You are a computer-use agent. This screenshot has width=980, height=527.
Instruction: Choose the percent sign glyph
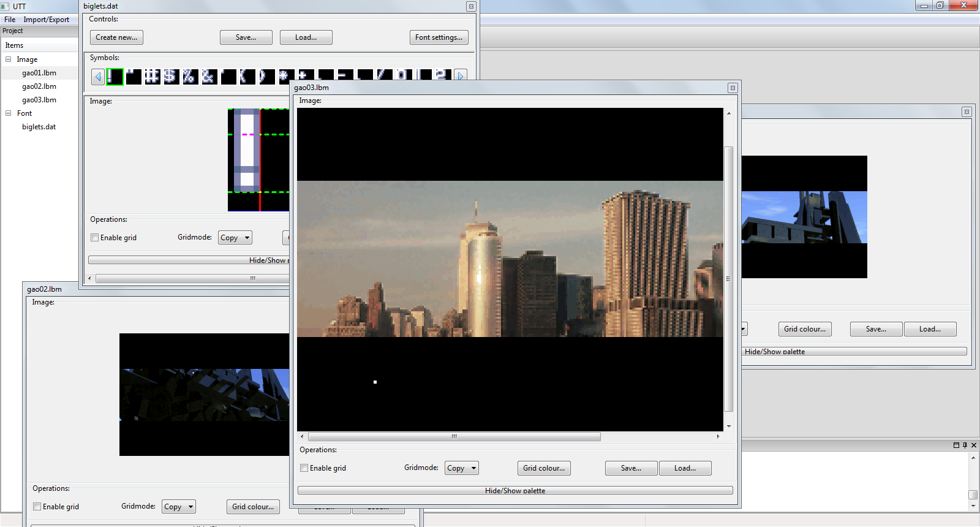click(x=190, y=77)
